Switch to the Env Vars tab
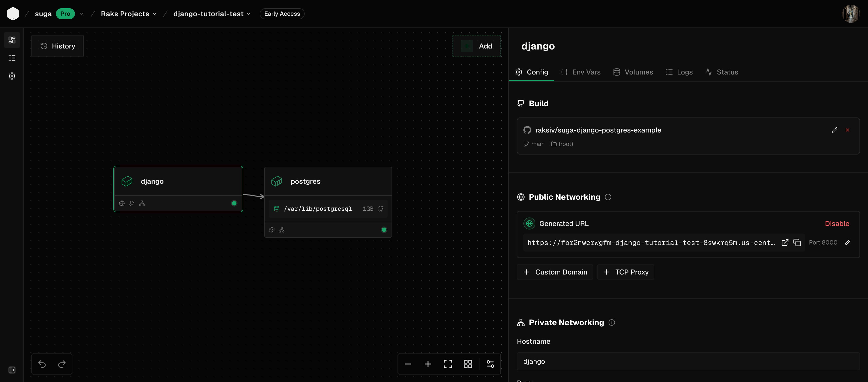This screenshot has width=868, height=382. (x=580, y=72)
